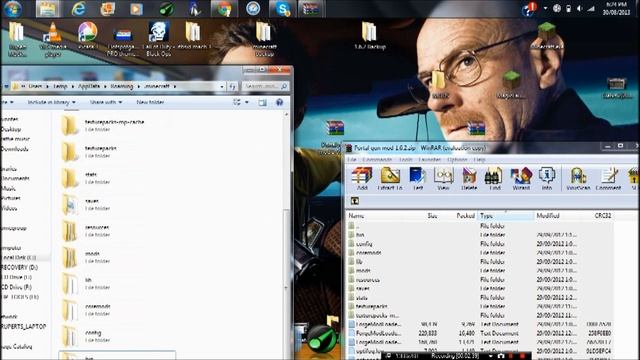Show hidden tray icons arrow
Screen dimensions: 640x360
(545, 9)
